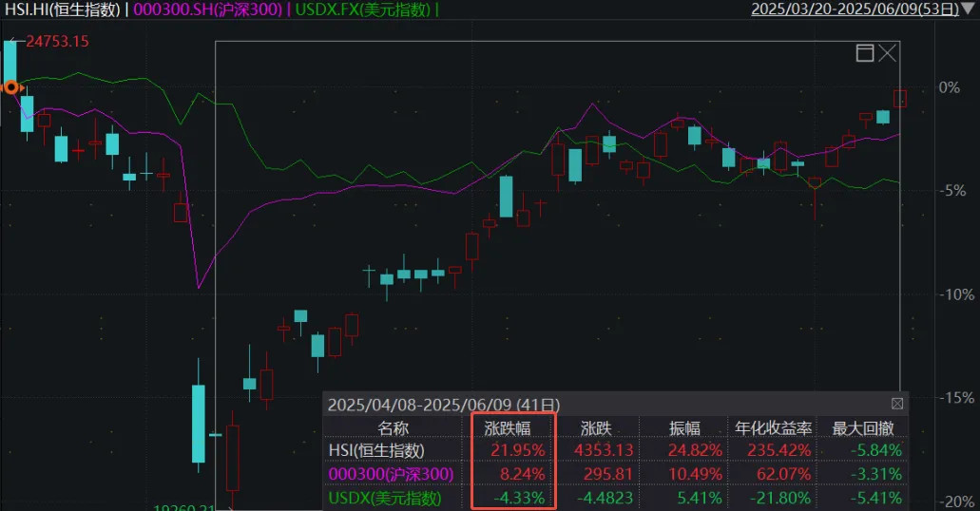Sort by 振幅 column header

[x=684, y=428]
